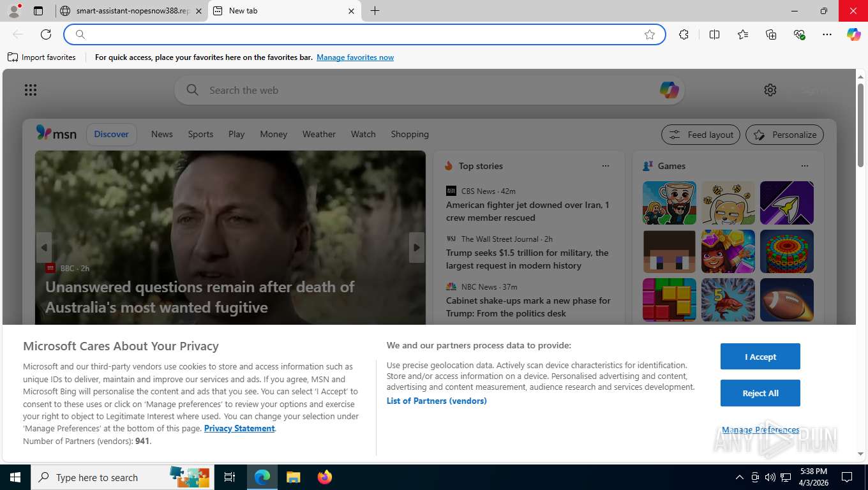Screen dimensions: 868x490
Task: Click the Search the web box
Action: (429, 90)
